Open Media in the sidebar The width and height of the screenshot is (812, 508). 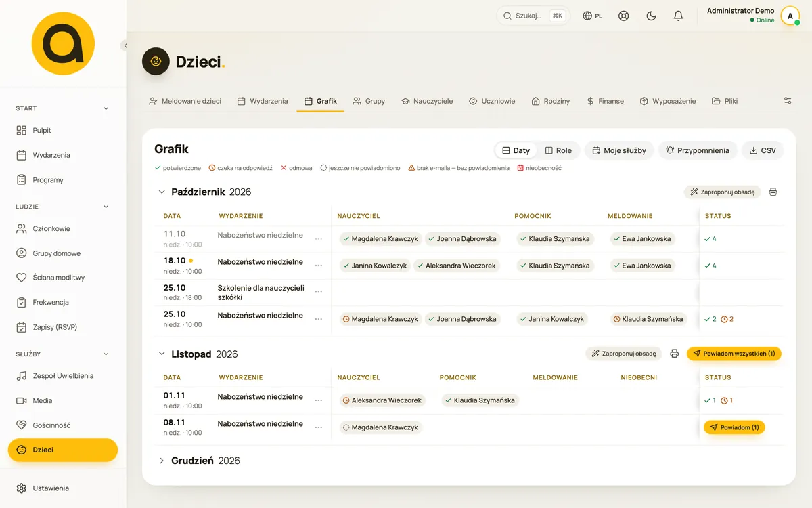tap(63, 400)
